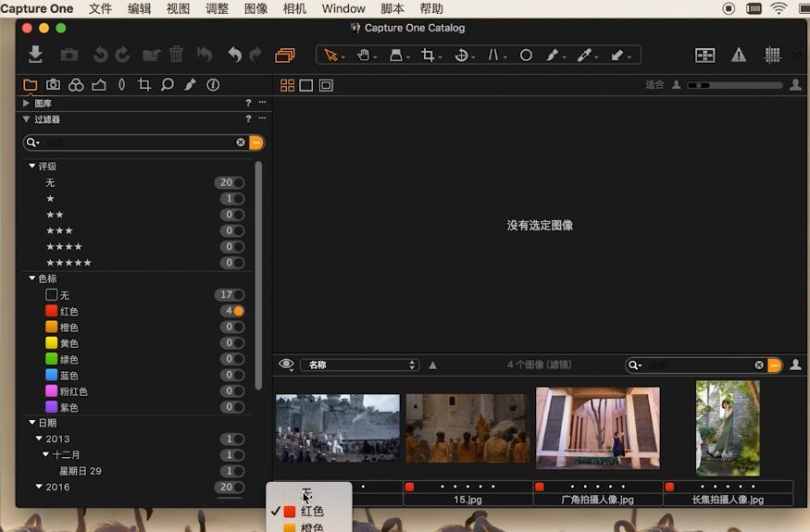Image resolution: width=810 pixels, height=532 pixels.
Task: Open filter search options dropdown magnifier
Action: click(x=32, y=142)
